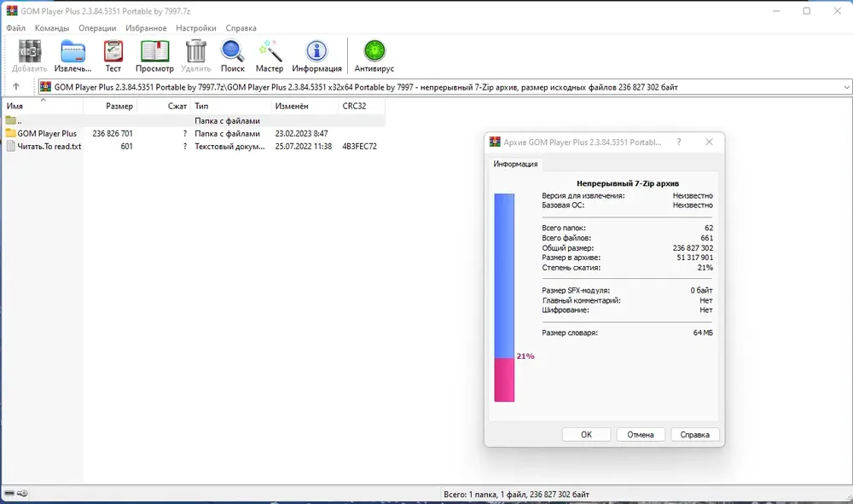Click the Справка button in the dialog
The width and height of the screenshot is (853, 504).
(x=694, y=434)
